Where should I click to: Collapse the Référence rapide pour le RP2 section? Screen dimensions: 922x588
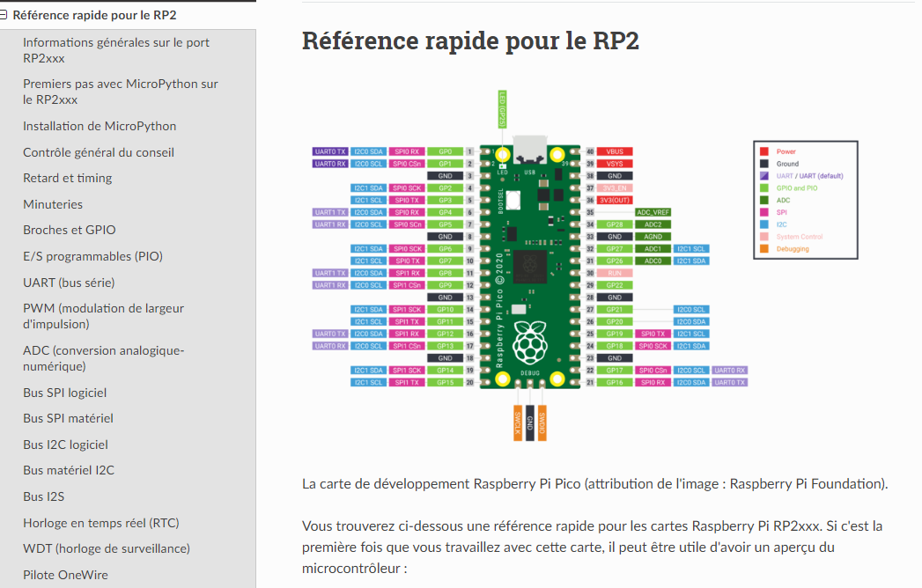[4, 15]
